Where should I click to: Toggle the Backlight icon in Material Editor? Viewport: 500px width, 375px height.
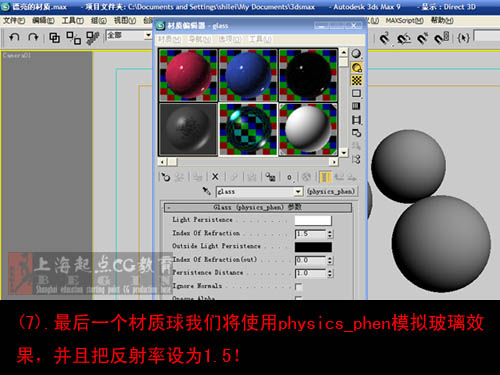click(356, 67)
